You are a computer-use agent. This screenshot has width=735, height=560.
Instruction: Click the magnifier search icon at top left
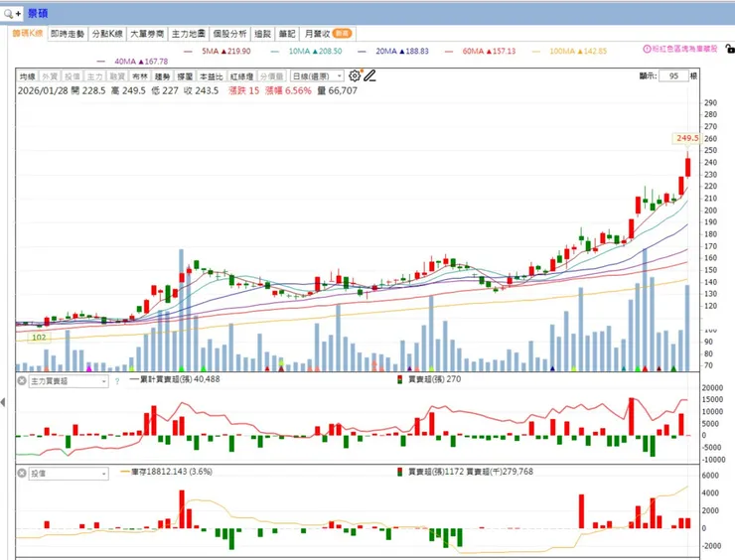pos(8,14)
